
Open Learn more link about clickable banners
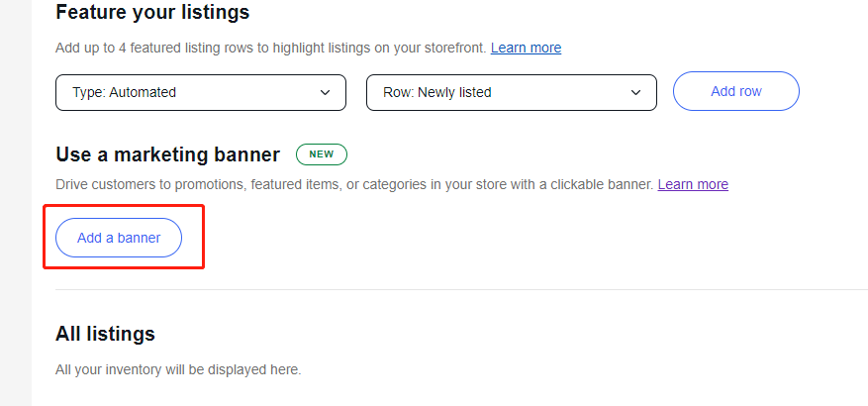coord(693,184)
